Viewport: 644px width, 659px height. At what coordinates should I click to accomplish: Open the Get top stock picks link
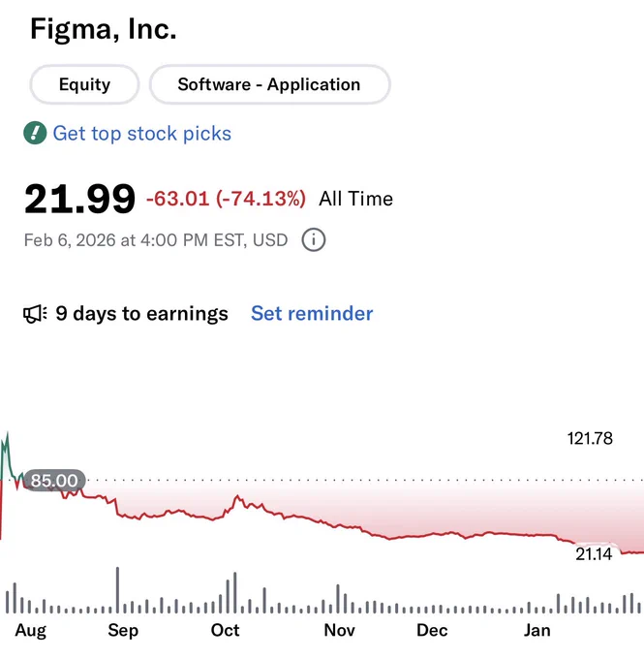click(x=142, y=134)
